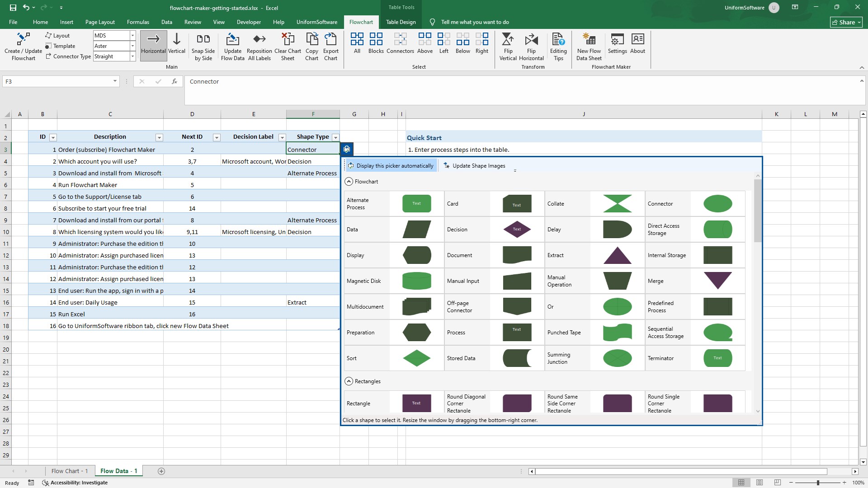
Task: Toggle Display this picker automatically
Action: point(390,166)
